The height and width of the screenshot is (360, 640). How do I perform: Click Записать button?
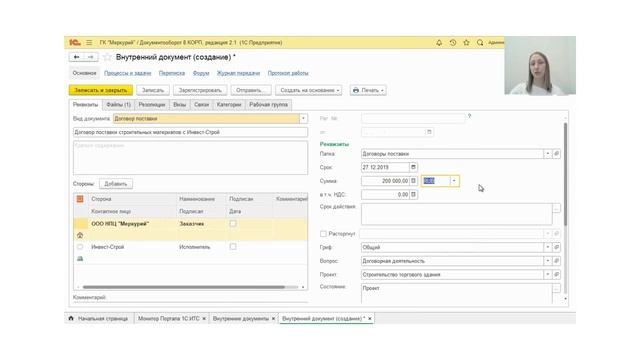tap(153, 90)
